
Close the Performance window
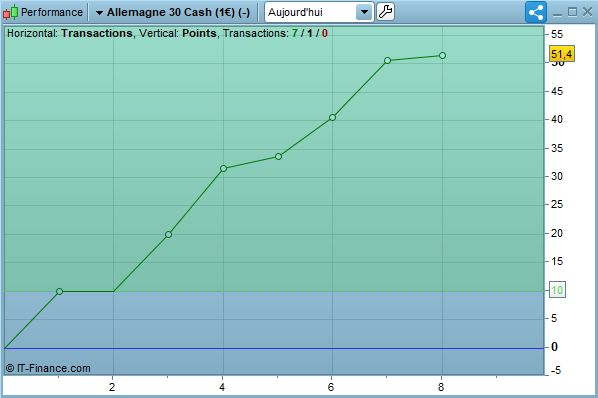click(587, 12)
